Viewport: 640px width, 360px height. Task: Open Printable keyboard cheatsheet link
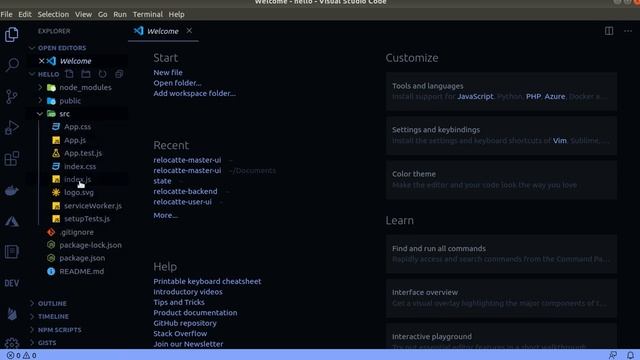pos(207,281)
